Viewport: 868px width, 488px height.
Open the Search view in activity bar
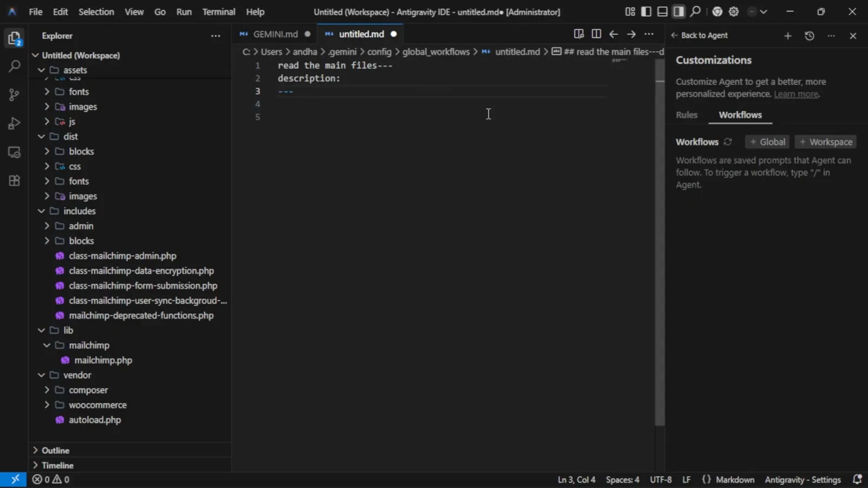click(14, 67)
